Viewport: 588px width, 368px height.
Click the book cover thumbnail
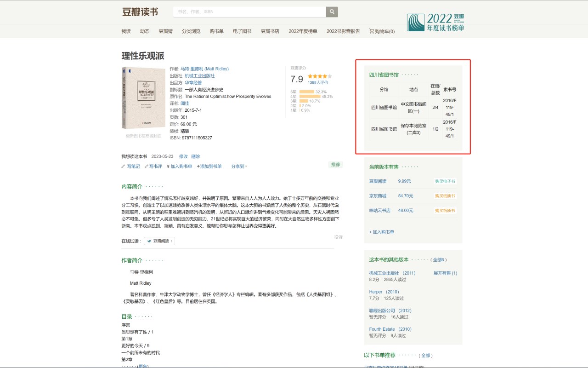pyautogui.click(x=143, y=98)
